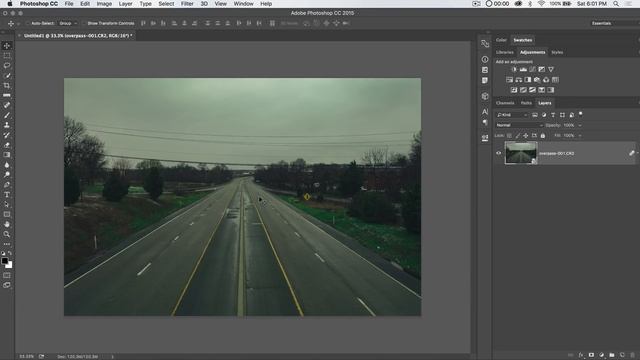Open the Fill slider dropdown

[x=580, y=136]
